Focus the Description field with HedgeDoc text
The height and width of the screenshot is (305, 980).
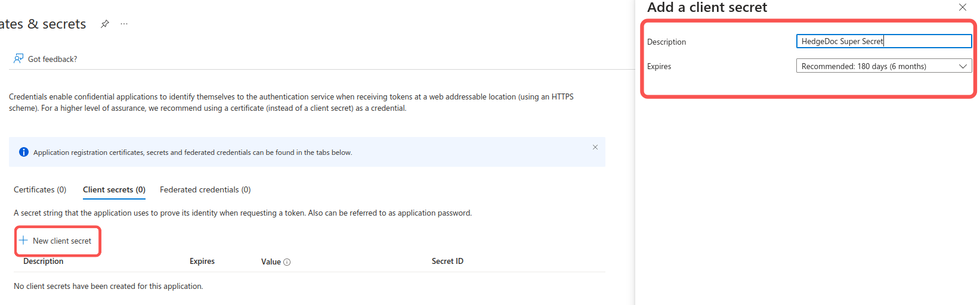(x=883, y=41)
